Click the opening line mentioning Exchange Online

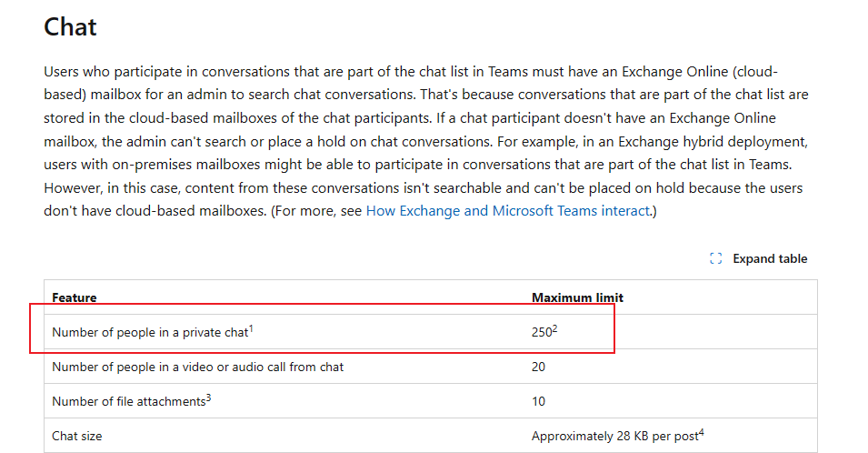411,71
